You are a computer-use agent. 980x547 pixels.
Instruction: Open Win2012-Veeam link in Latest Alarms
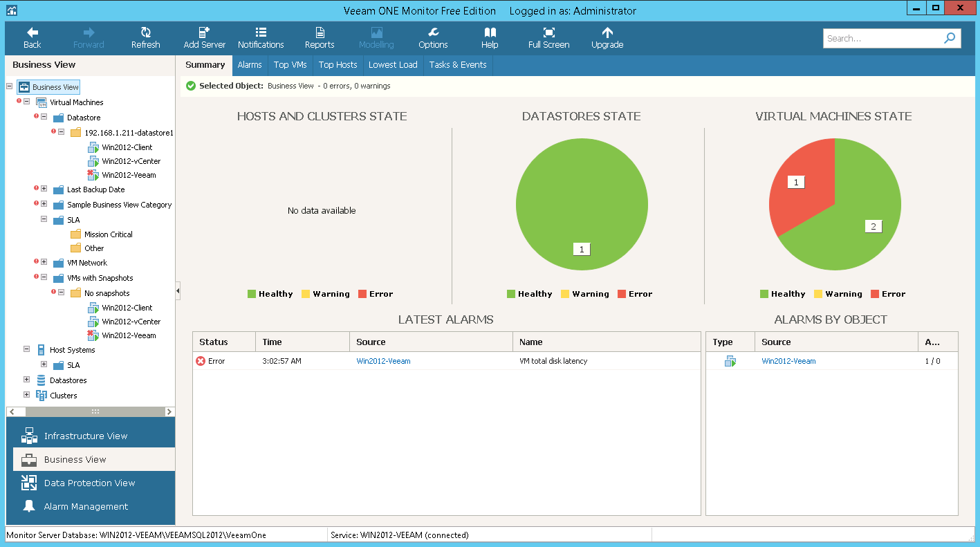[x=383, y=361]
